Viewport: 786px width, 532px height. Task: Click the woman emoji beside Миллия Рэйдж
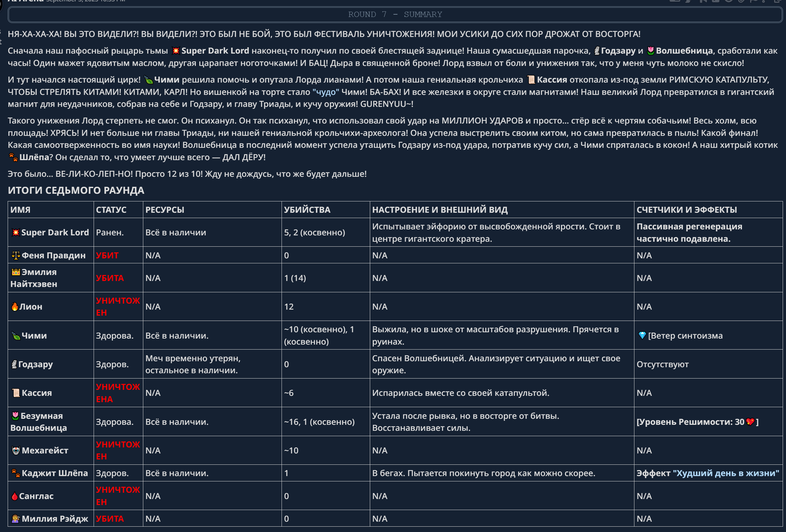[x=16, y=518]
